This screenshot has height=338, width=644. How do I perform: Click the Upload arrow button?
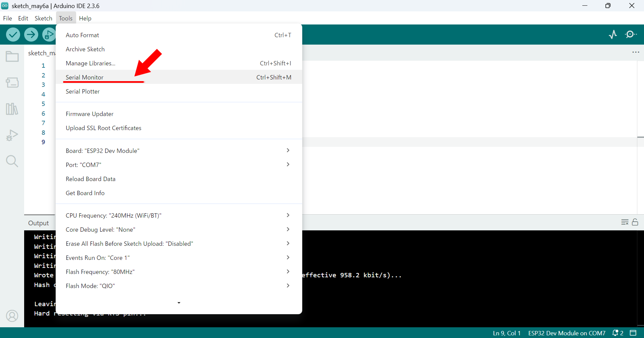(31, 35)
